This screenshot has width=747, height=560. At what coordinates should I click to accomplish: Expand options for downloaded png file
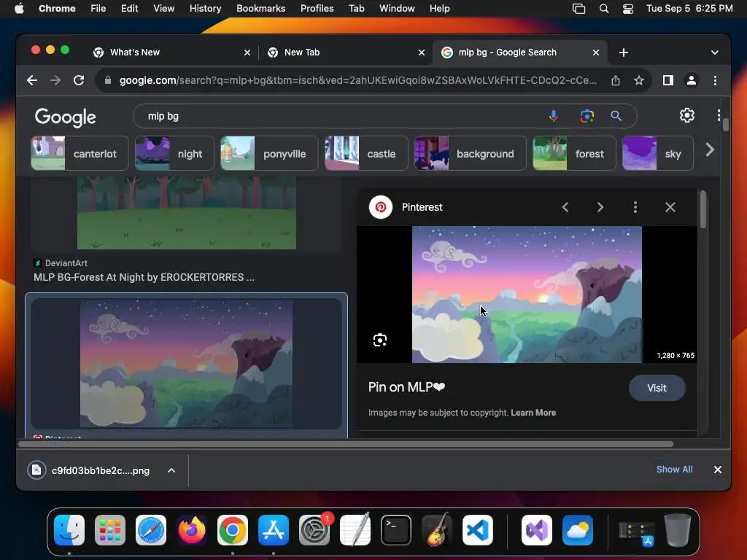tap(171, 470)
